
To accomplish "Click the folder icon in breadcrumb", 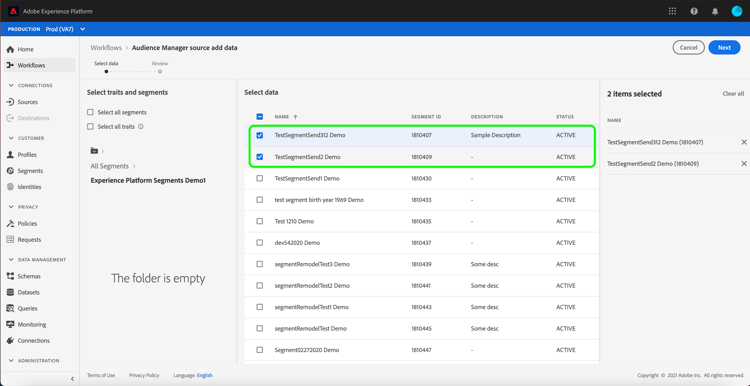I will coord(94,151).
